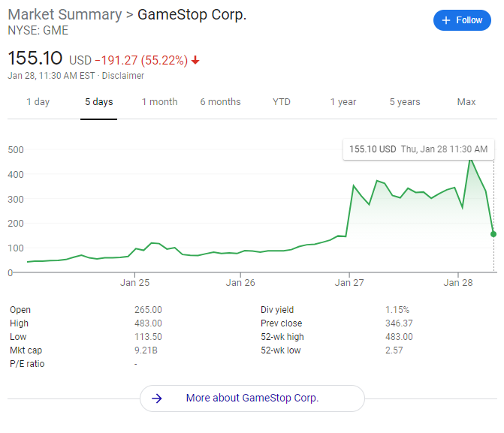Click the chart tooltip showing 155.10 USD
Image resolution: width=504 pixels, height=433 pixels.
418,149
